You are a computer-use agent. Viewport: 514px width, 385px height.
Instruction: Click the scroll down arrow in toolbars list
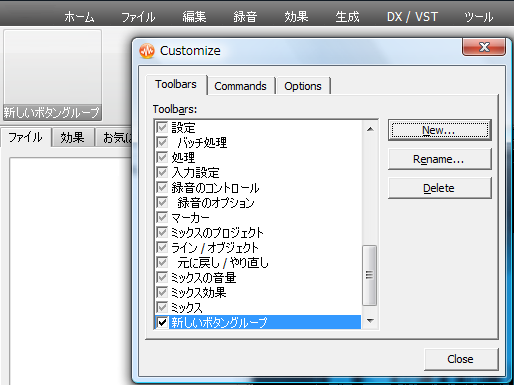(370, 321)
